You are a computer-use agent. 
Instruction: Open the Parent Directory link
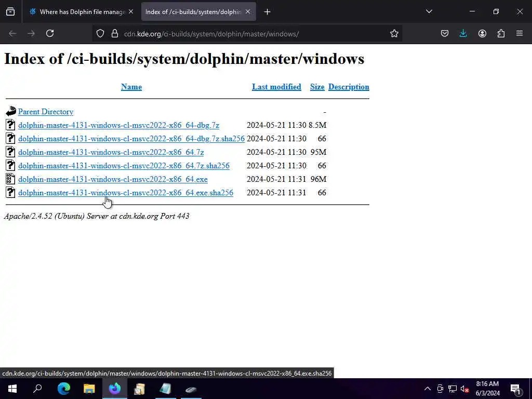(46, 112)
